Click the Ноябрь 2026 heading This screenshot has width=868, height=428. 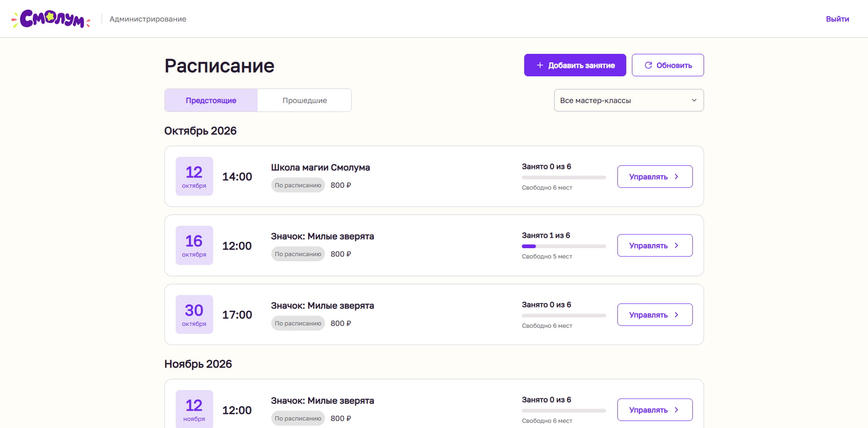(x=198, y=364)
